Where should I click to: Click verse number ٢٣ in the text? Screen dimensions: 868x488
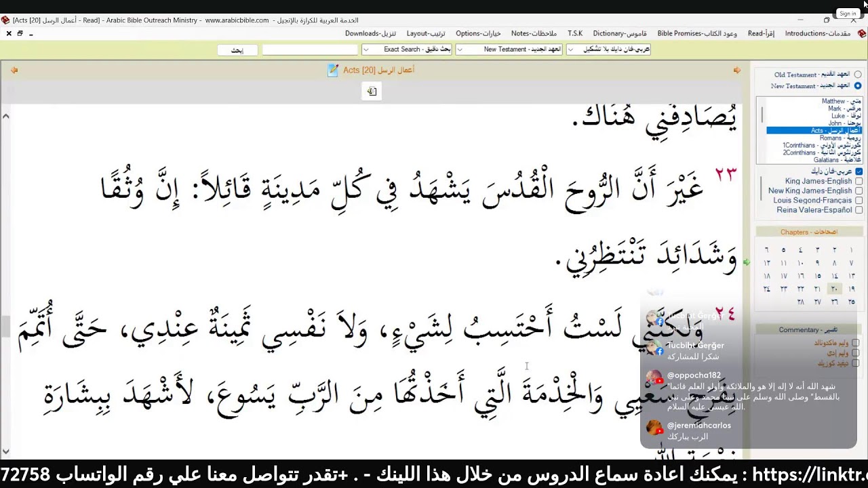[725, 174]
